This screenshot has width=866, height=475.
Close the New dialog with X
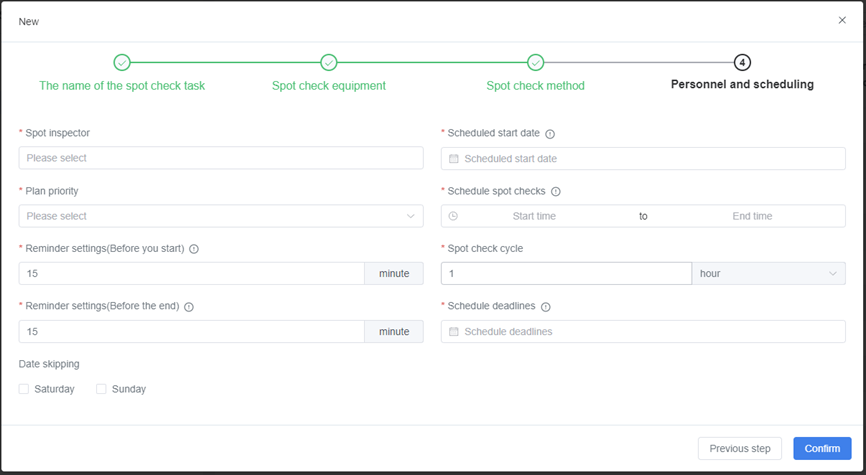tap(842, 20)
